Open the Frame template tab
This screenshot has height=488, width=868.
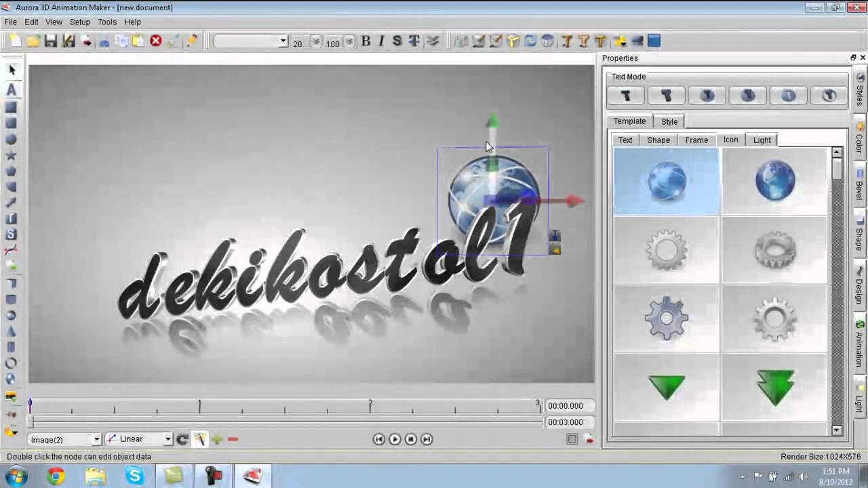(696, 140)
